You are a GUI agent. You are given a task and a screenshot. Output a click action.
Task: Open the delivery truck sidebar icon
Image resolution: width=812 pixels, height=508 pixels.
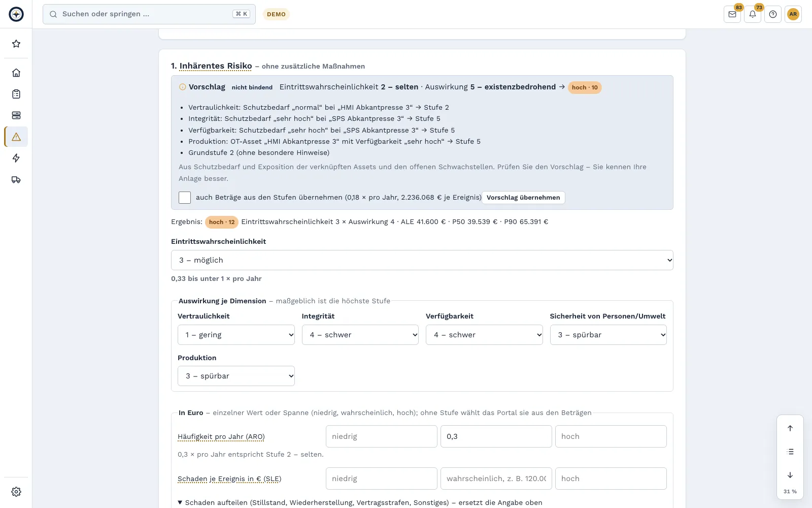click(x=16, y=179)
